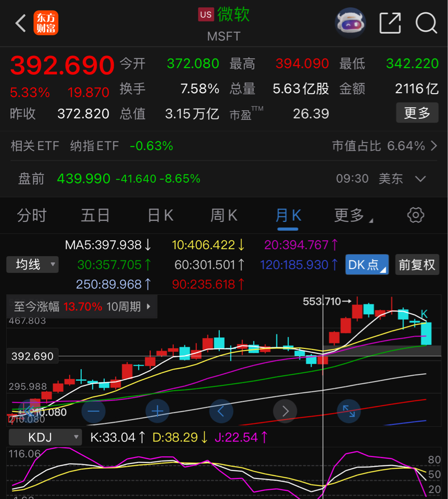Tap the 30:357.705 moving average value
448x499 pixels.
[114, 265]
